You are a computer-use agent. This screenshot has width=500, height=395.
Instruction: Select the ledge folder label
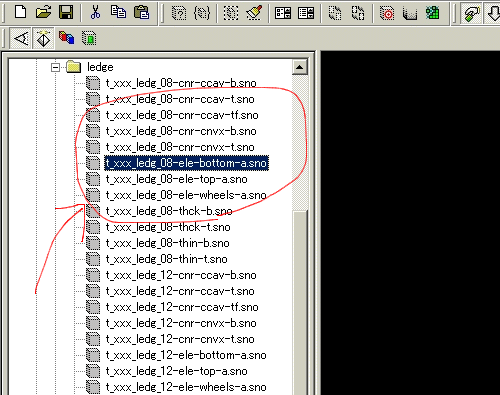point(100,67)
